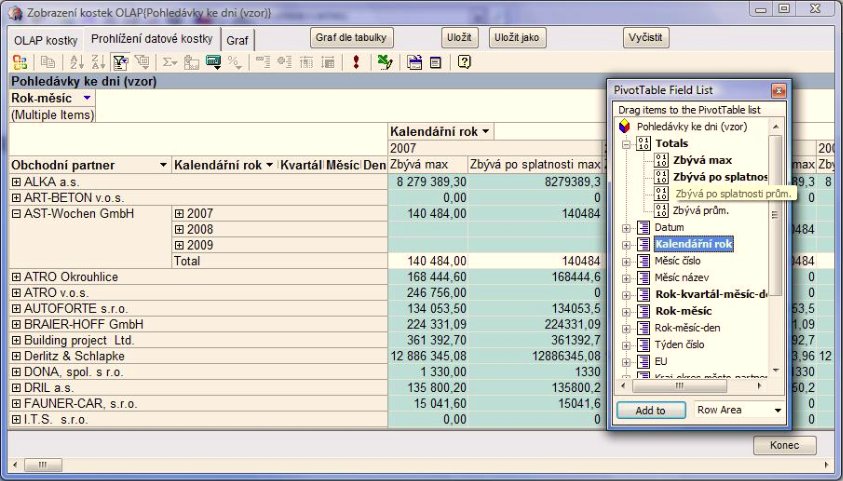This screenshot has width=843, height=481.
Task: Click the cube icon beside Pohledávky ke dni
Action: (x=624, y=127)
